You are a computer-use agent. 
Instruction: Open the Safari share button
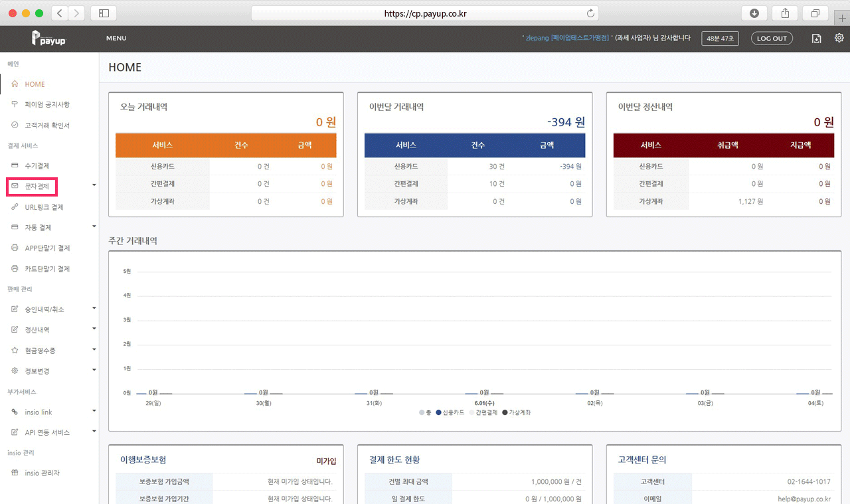tap(785, 13)
